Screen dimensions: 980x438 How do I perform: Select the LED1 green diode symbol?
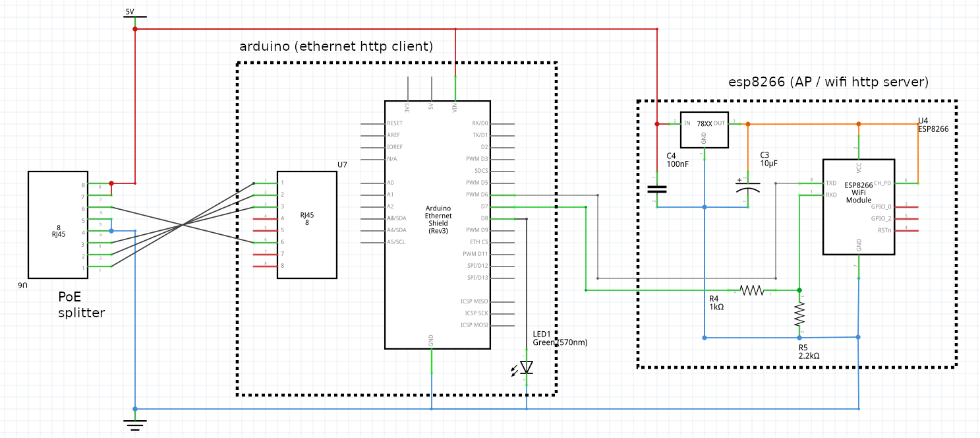pyautogui.click(x=526, y=367)
